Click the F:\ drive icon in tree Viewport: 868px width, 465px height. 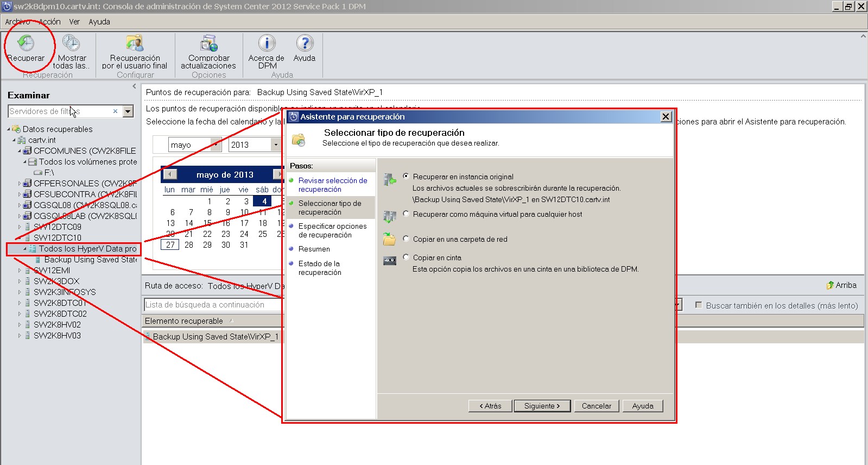coord(38,173)
